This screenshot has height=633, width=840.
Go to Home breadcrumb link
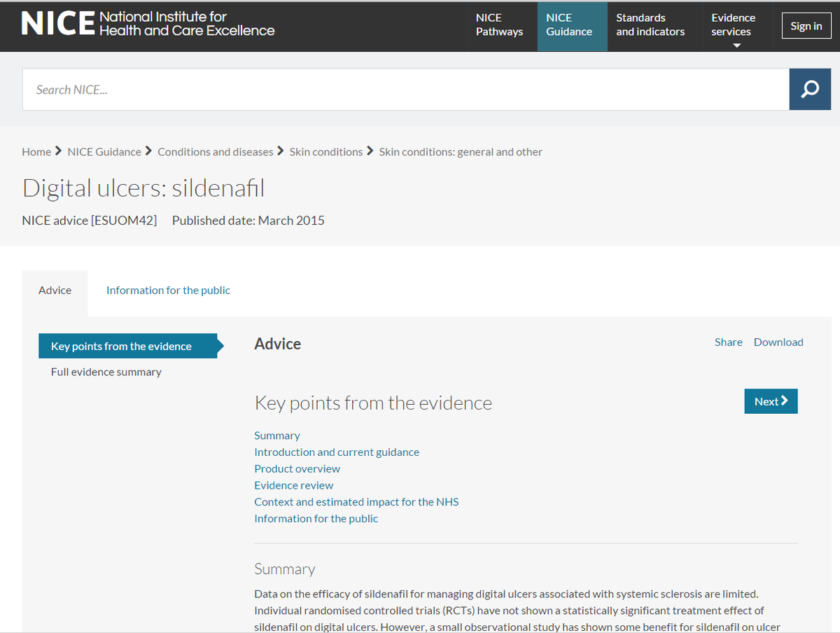coord(36,152)
